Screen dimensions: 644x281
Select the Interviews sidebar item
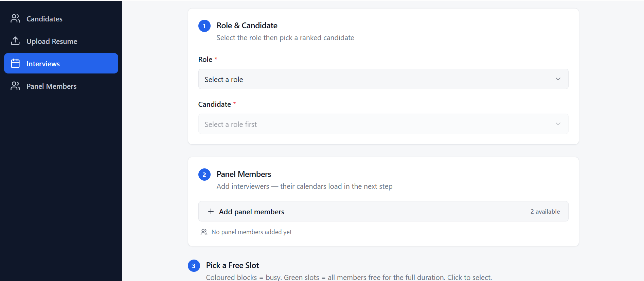(x=43, y=64)
